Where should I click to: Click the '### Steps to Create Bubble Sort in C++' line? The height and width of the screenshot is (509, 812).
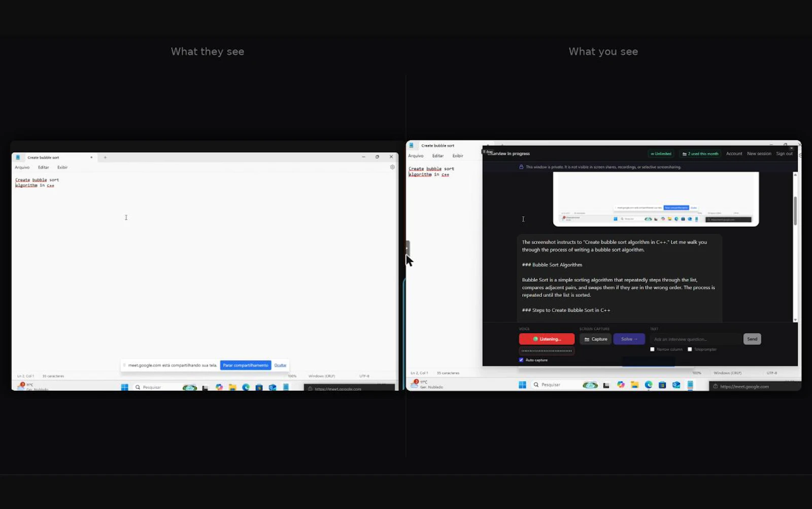[566, 310]
